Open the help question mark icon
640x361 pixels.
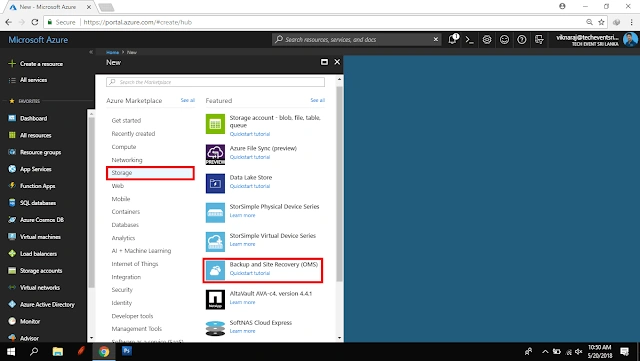click(x=522, y=40)
